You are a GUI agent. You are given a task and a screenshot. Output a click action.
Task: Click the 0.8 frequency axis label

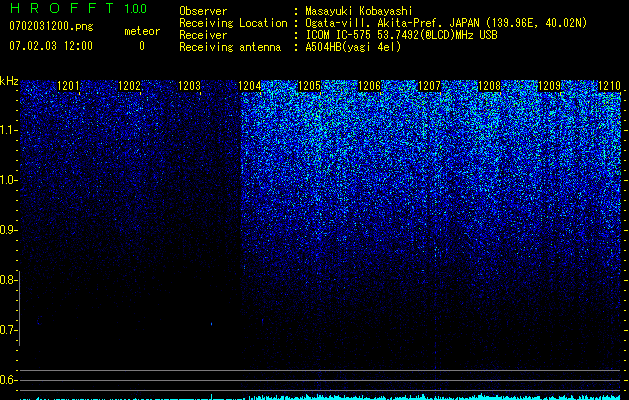pos(7,280)
